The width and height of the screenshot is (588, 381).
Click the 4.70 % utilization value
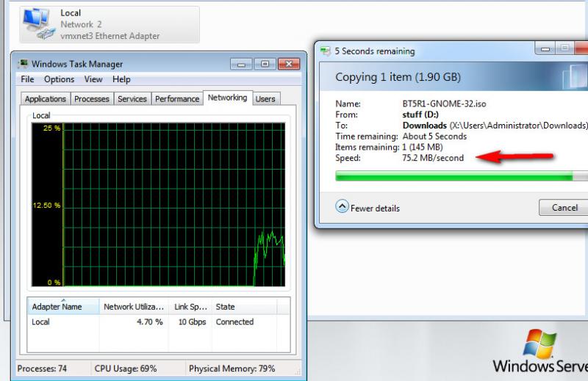(x=150, y=322)
